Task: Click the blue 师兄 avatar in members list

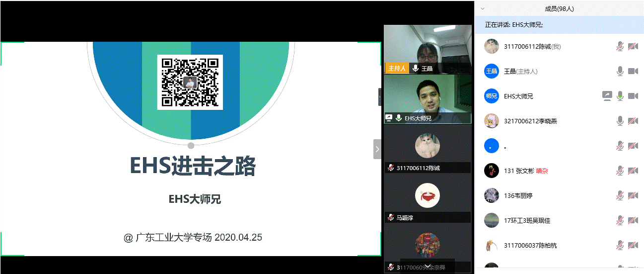Action: 491,96
